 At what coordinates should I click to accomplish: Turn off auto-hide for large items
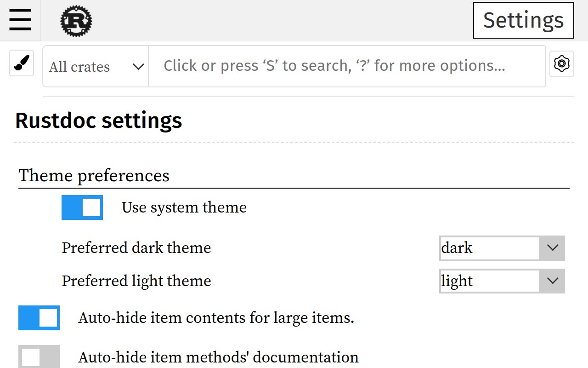39,318
